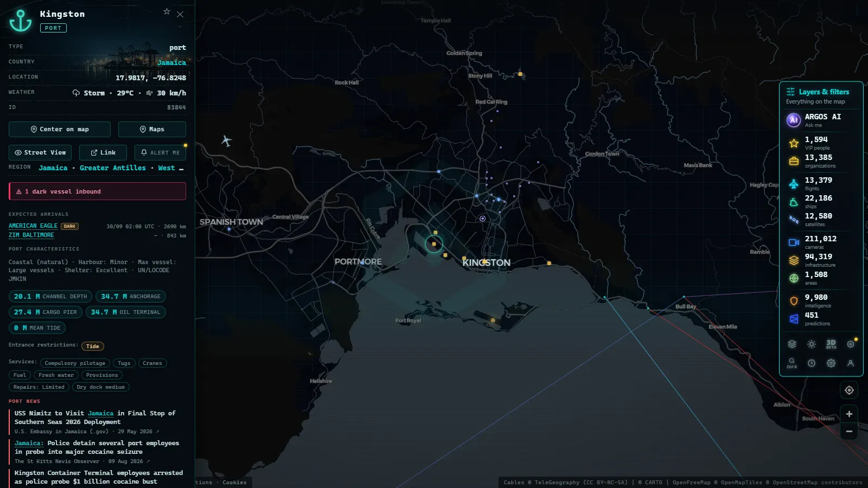Select Kingston port marker on map

click(434, 244)
